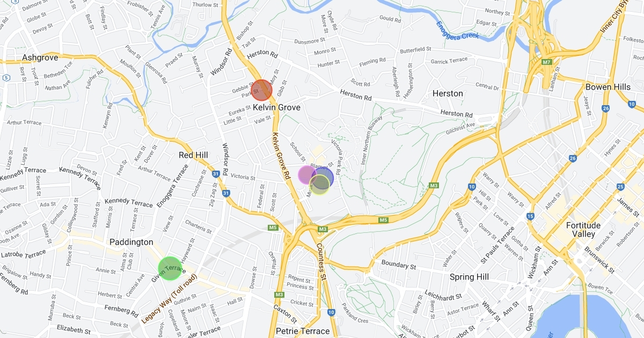Select the Spring Hill suburb label
The width and height of the screenshot is (644, 338).
pos(469,277)
